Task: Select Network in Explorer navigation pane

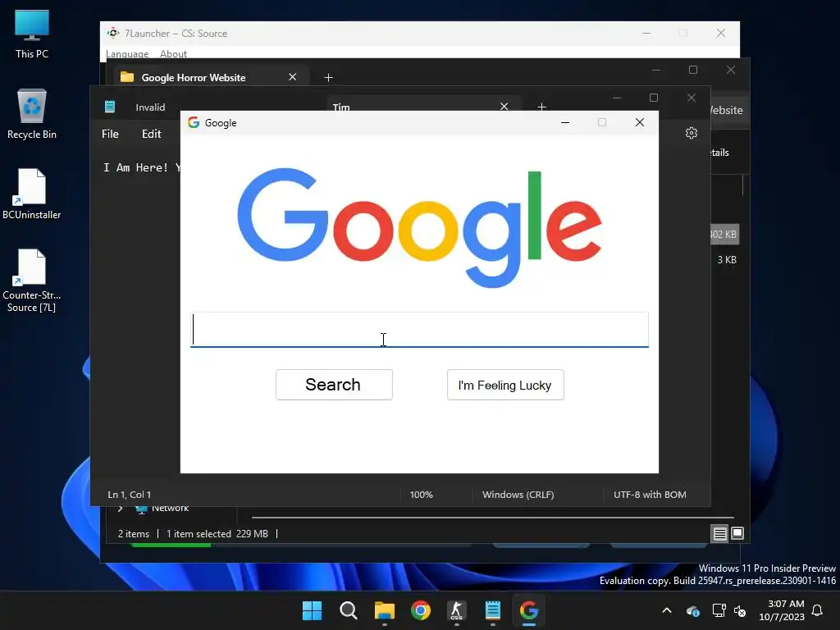Action: click(x=170, y=508)
